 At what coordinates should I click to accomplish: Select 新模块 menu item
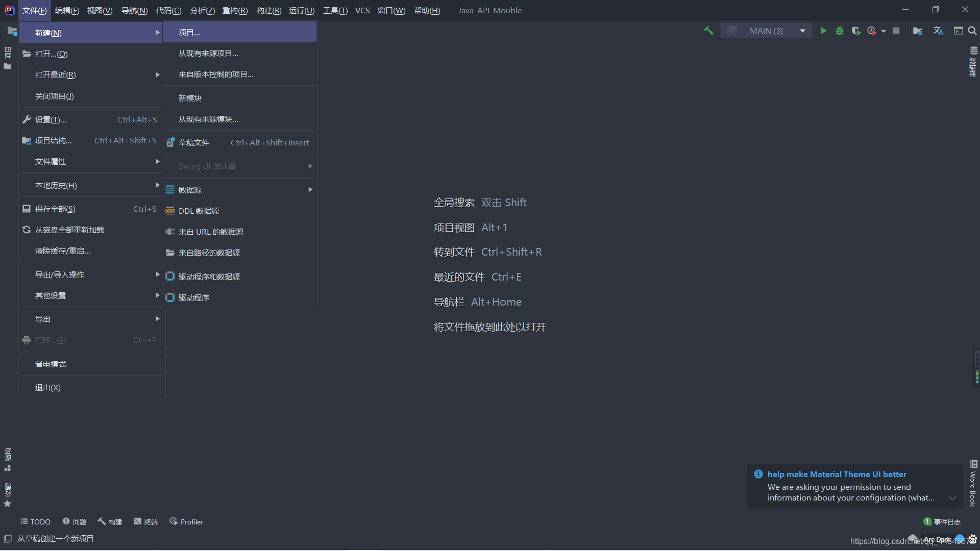point(240,98)
